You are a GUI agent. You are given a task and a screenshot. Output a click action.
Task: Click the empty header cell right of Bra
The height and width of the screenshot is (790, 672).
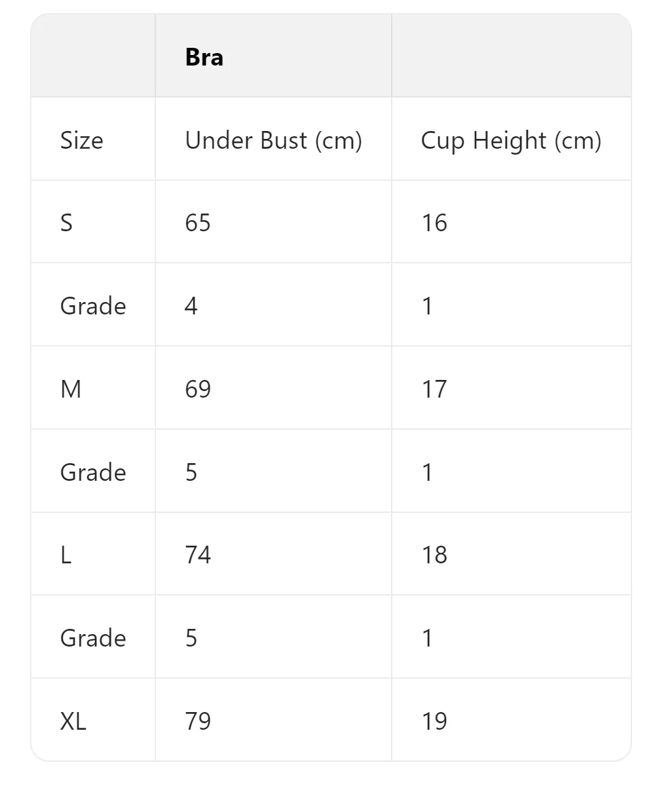[x=511, y=56]
